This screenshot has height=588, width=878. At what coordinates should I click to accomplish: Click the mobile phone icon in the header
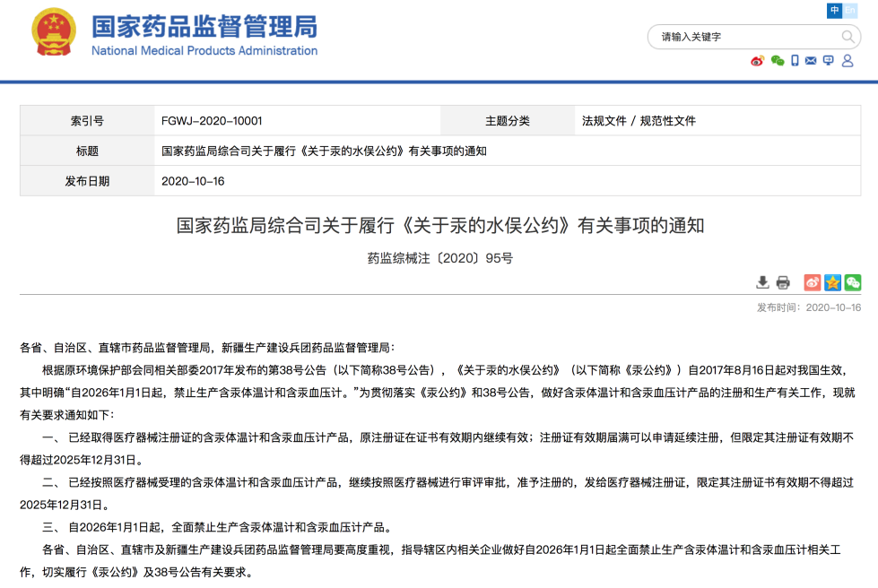coord(795,61)
